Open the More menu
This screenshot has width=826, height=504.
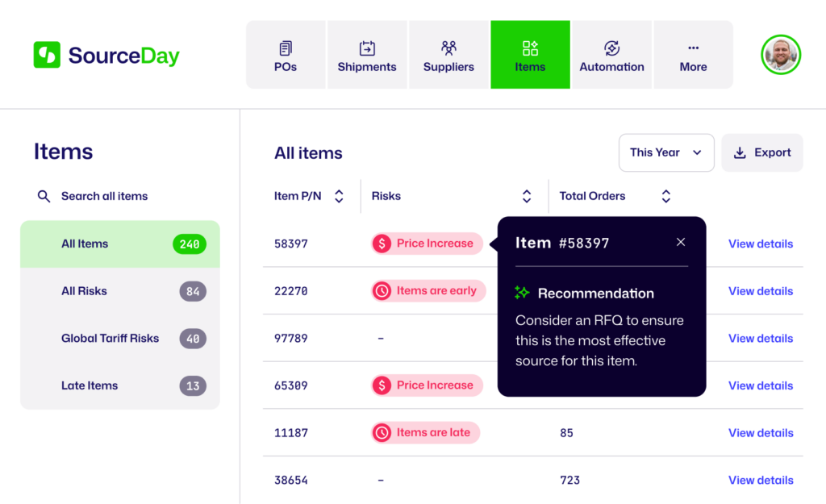tap(693, 55)
